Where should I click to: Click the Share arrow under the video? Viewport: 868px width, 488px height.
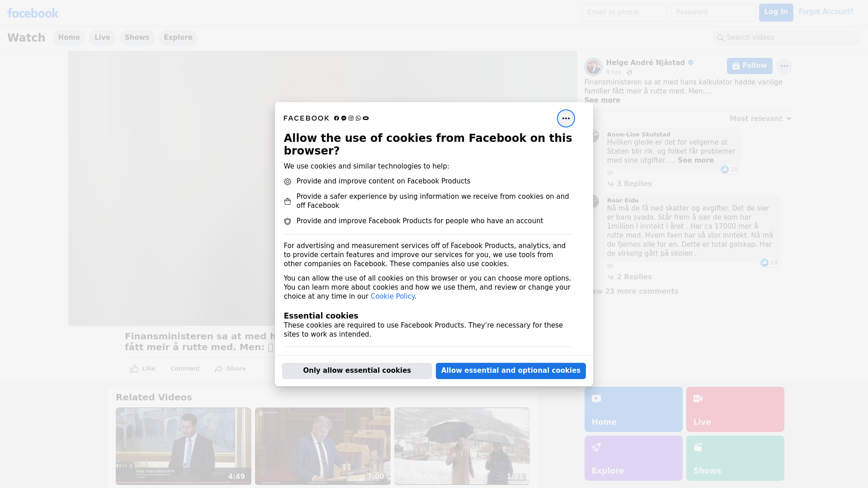(230, 369)
